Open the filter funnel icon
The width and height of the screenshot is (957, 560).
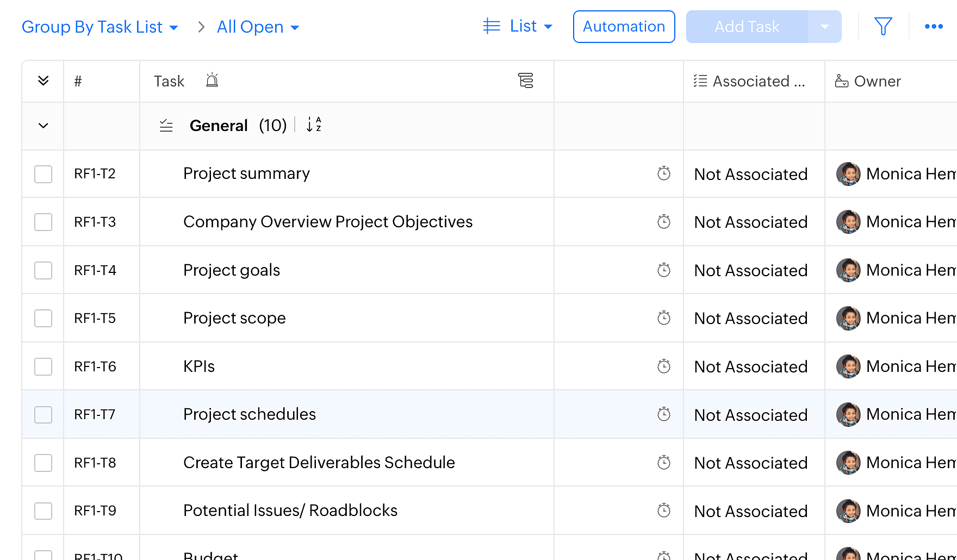click(883, 26)
